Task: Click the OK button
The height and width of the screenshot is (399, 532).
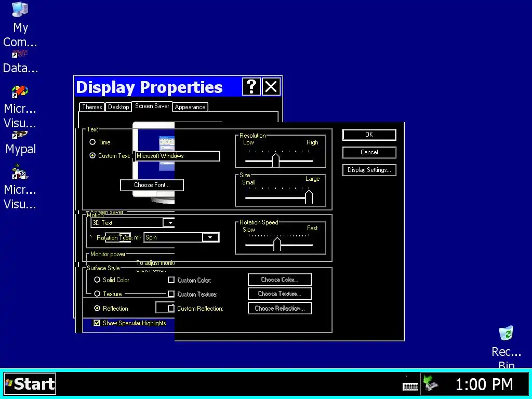Action: pyautogui.click(x=369, y=135)
